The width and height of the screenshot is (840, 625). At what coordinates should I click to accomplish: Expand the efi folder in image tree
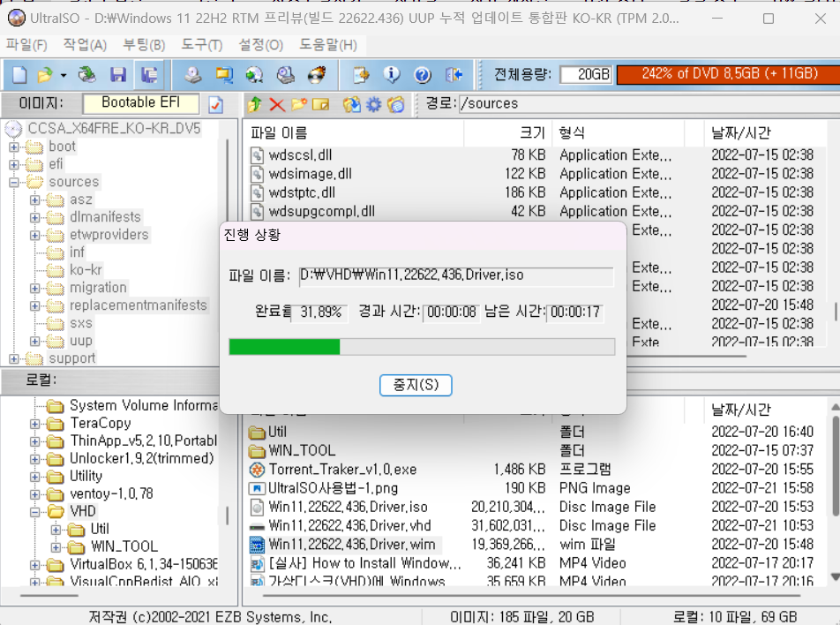click(14, 164)
